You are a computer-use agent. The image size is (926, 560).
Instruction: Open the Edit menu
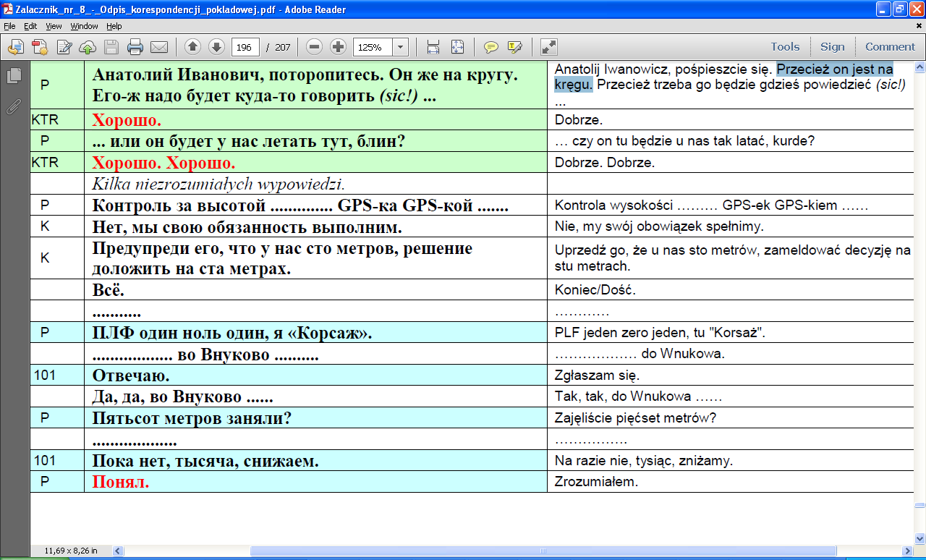(30, 26)
